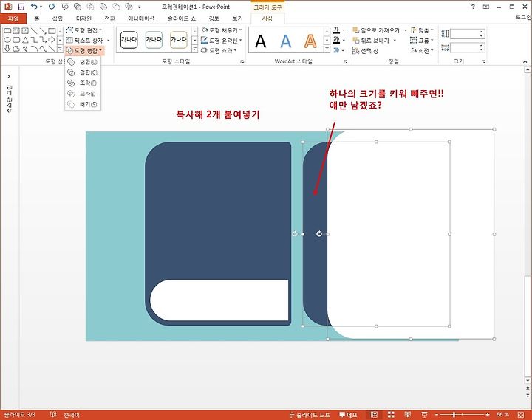Pick the down arrow shape in gallery
This screenshot has height=420, width=532.
point(7,49)
